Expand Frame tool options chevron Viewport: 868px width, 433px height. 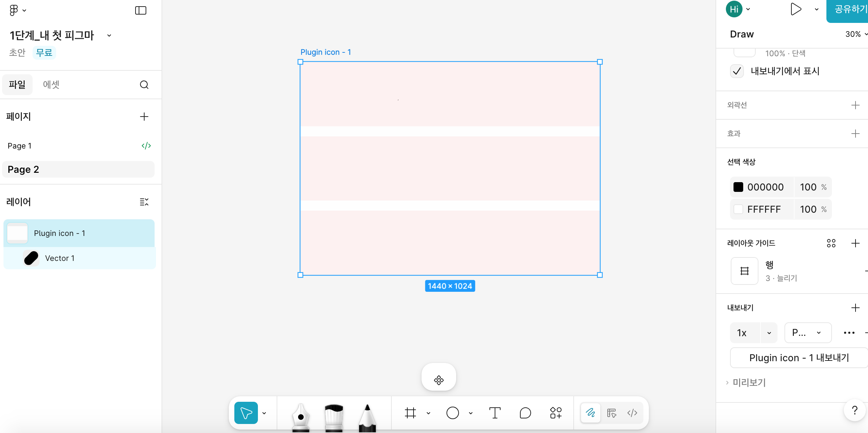click(x=428, y=413)
